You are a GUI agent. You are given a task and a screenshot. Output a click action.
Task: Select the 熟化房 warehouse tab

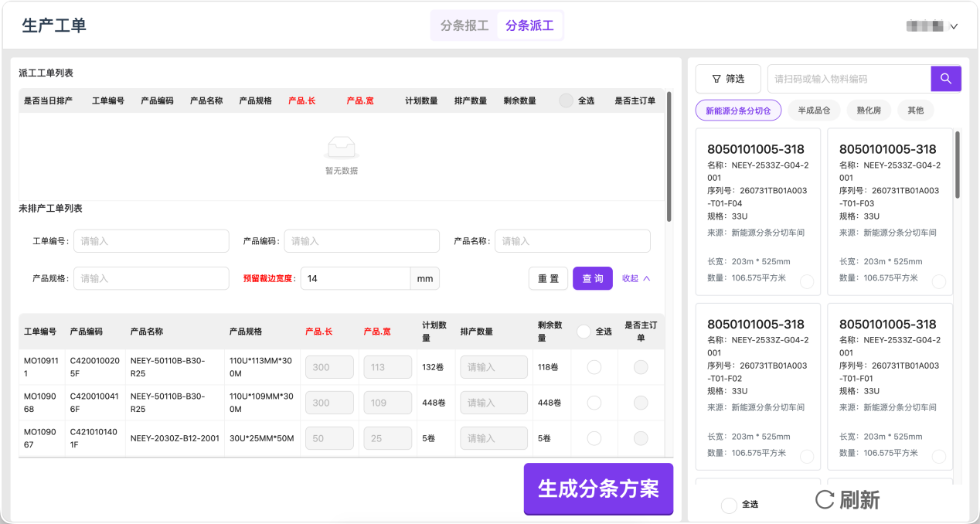869,111
